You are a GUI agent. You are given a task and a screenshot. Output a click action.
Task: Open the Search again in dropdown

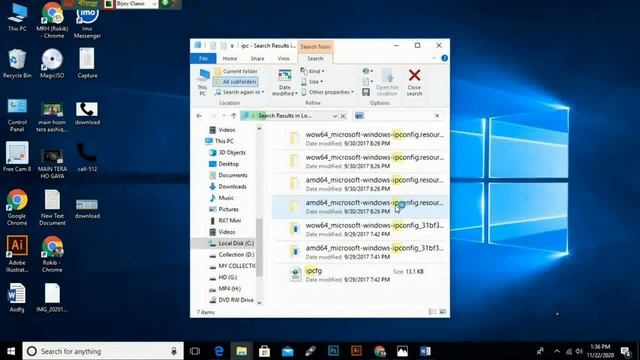[x=240, y=92]
